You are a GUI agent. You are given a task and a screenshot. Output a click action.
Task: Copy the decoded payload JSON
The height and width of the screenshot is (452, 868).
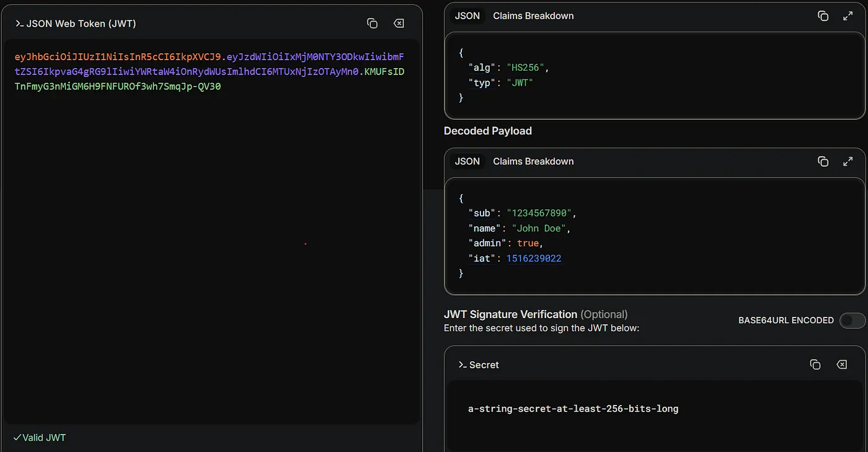pyautogui.click(x=823, y=161)
